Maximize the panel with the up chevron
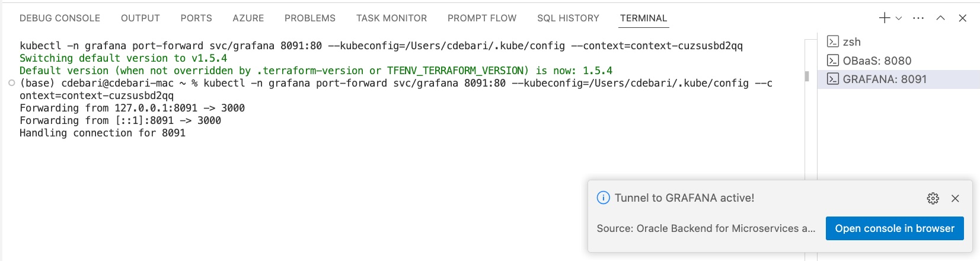The width and height of the screenshot is (980, 261). (x=940, y=18)
